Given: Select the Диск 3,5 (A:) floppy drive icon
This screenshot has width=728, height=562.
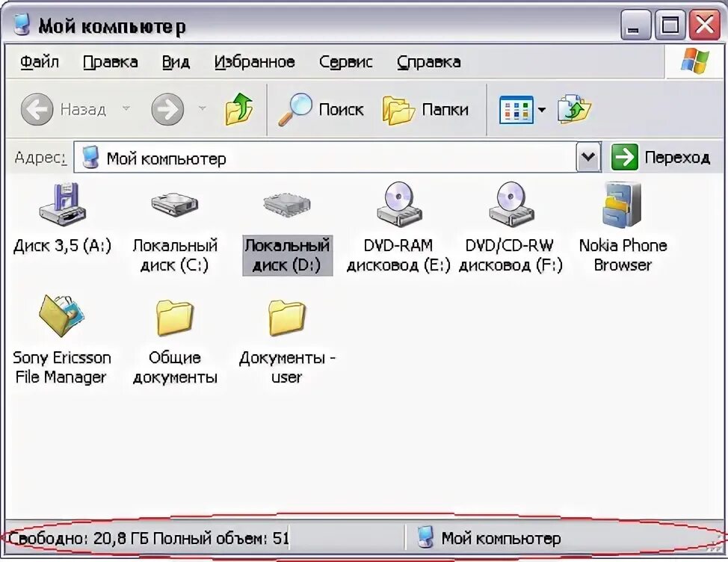Looking at the screenshot, I should click(62, 205).
